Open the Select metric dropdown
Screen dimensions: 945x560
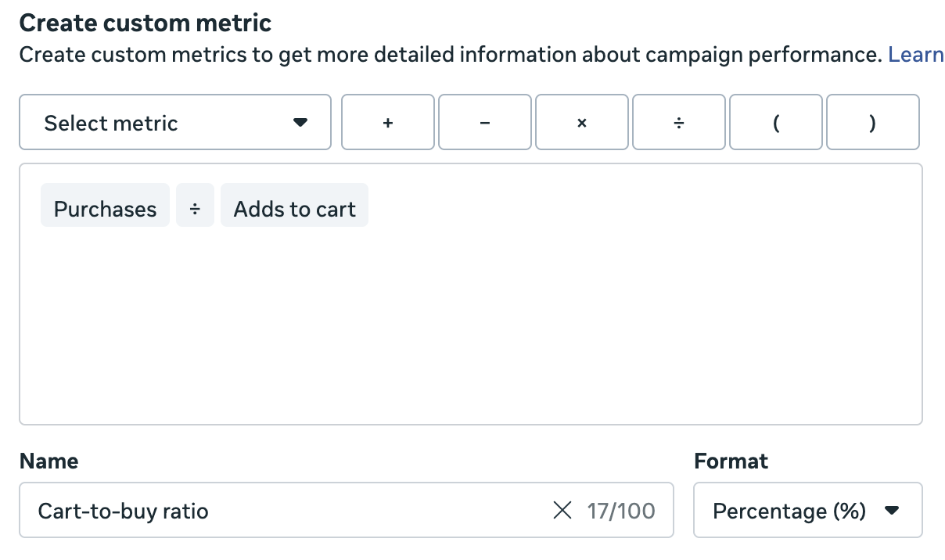[174, 122]
